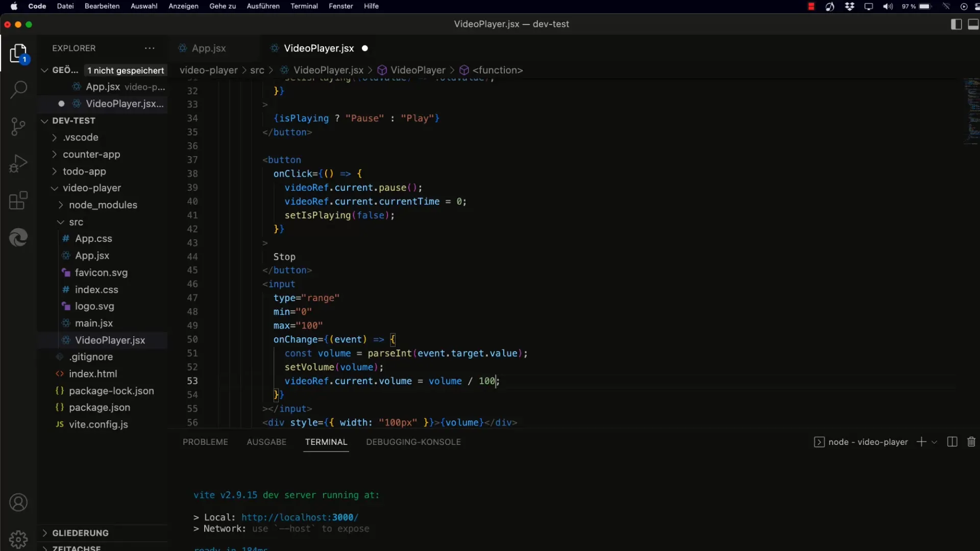The width and height of the screenshot is (980, 551).
Task: Click the trash icon to kill terminal
Action: pos(971,442)
